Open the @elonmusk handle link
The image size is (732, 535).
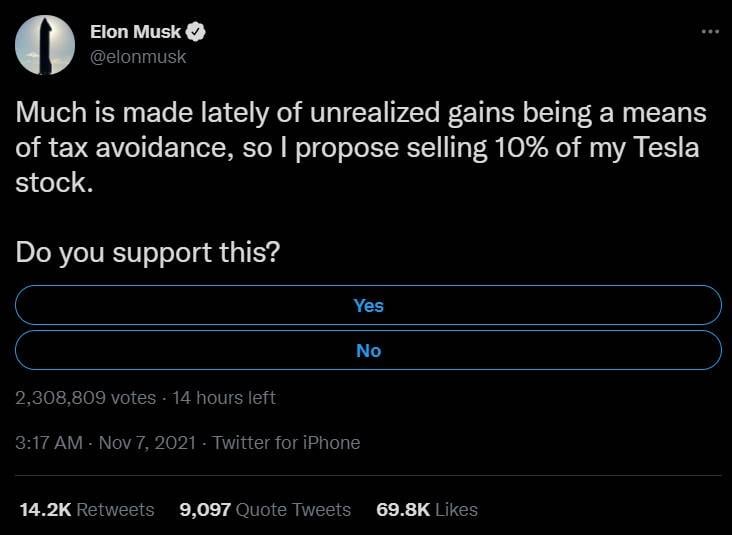click(x=138, y=57)
